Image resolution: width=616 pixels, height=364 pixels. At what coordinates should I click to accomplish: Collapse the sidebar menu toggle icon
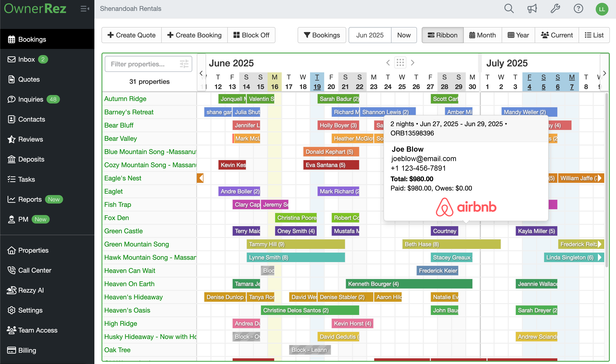click(x=85, y=9)
